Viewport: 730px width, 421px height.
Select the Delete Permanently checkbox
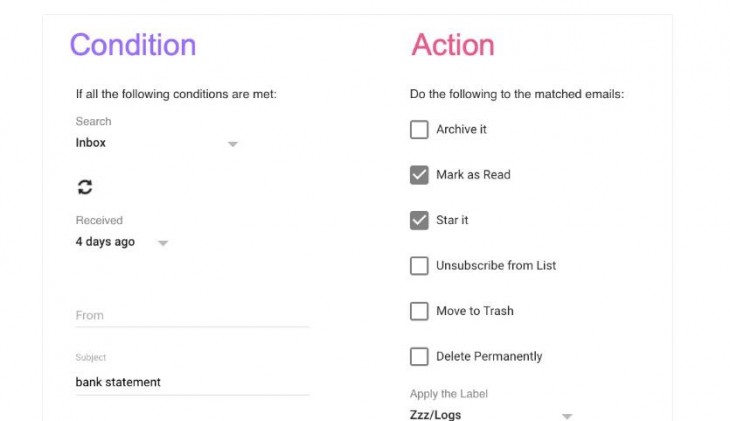(419, 357)
